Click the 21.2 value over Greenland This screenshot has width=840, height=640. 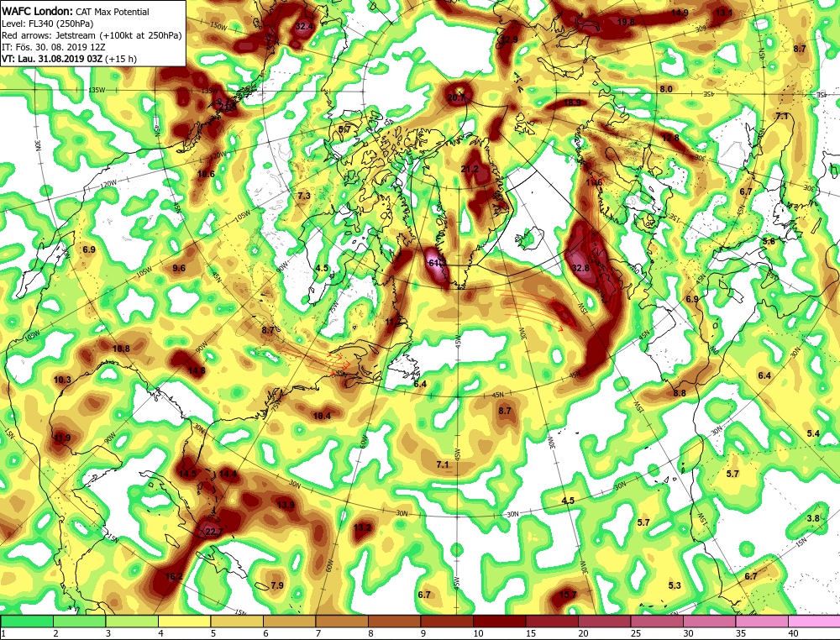click(x=470, y=169)
